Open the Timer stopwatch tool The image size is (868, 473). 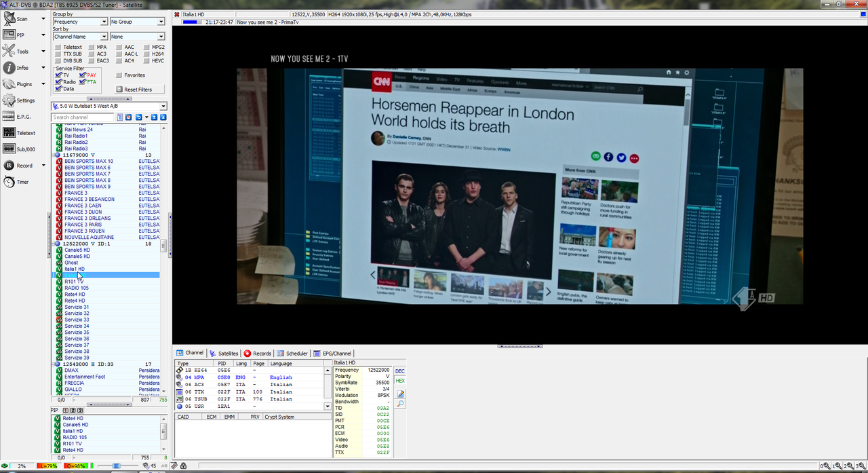point(16,182)
